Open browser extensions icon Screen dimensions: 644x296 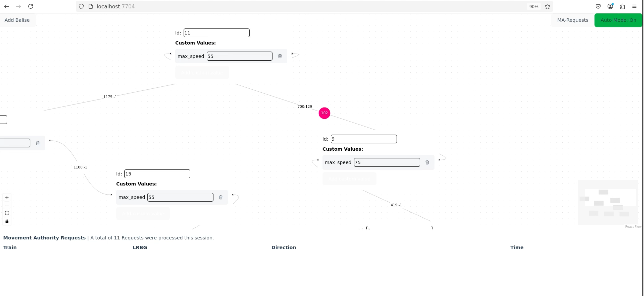pos(622,7)
